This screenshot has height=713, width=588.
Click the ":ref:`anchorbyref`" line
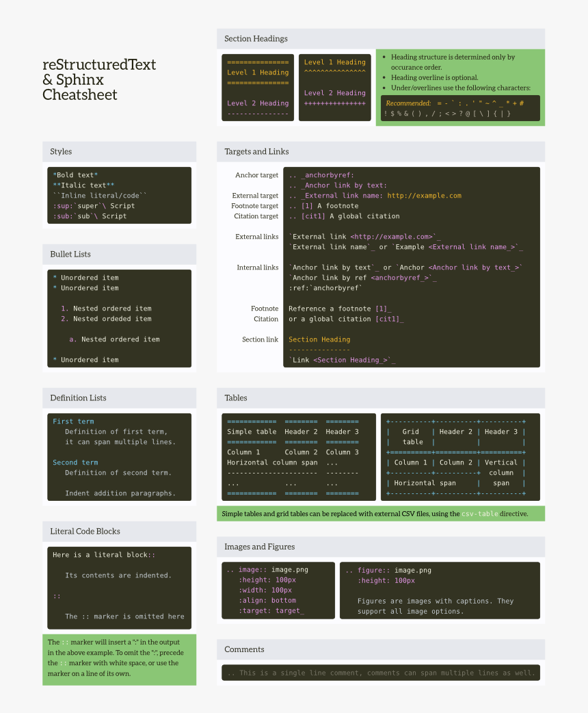[x=325, y=288]
